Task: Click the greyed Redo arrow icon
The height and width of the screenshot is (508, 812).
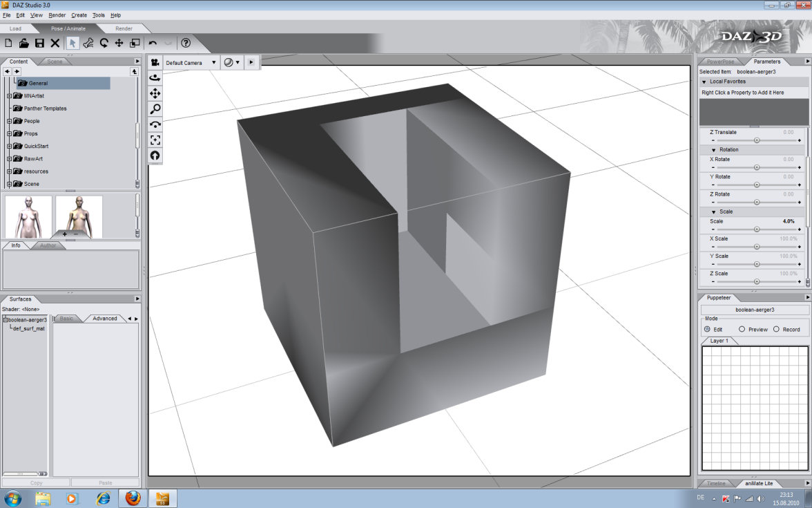Action: tap(168, 43)
